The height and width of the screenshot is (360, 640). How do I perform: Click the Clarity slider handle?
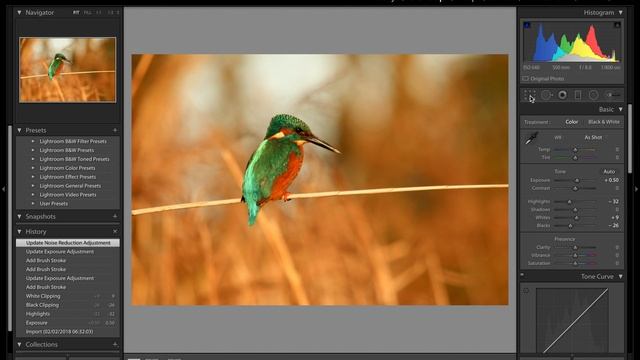(x=575, y=247)
